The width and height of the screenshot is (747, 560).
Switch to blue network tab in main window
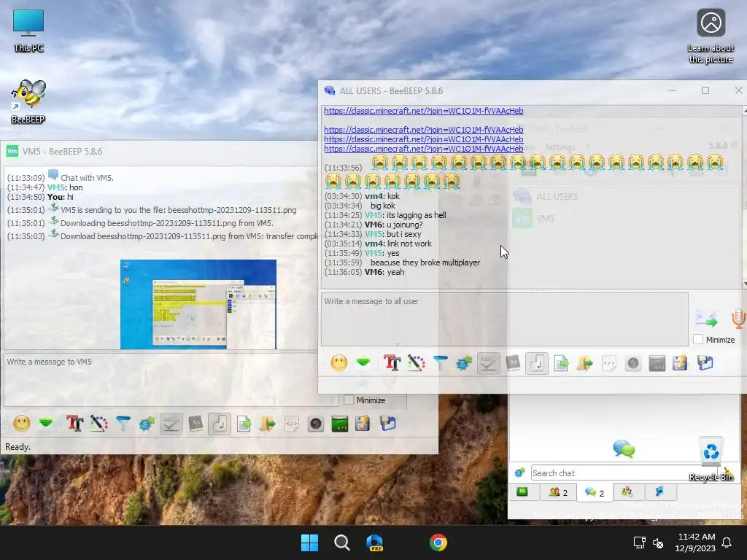tap(659, 492)
